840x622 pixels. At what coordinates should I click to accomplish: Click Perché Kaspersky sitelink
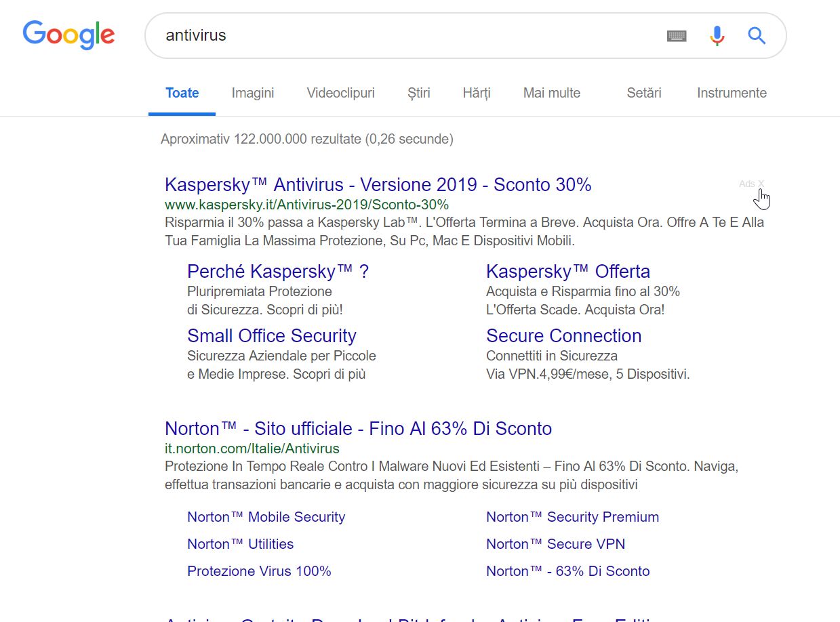click(x=277, y=271)
